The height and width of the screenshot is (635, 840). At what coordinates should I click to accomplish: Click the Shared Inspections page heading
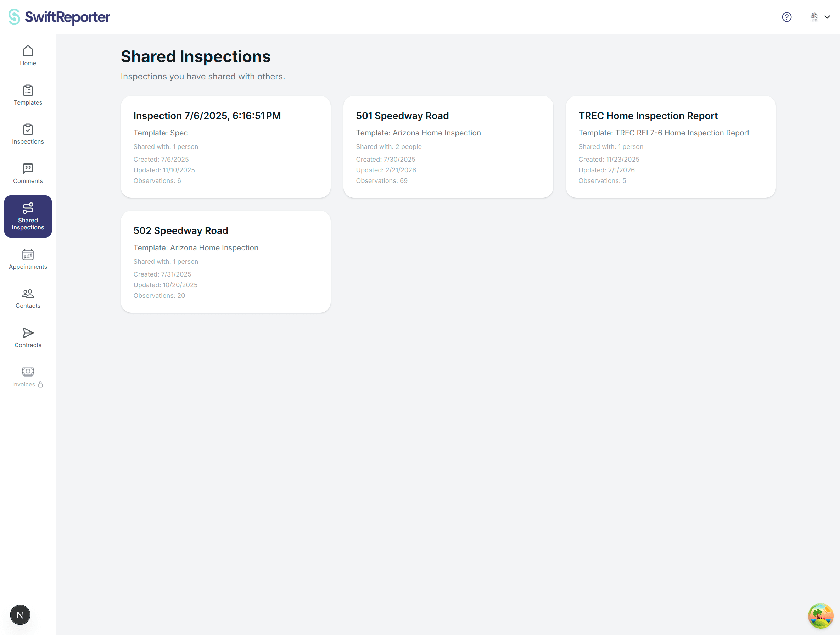196,57
